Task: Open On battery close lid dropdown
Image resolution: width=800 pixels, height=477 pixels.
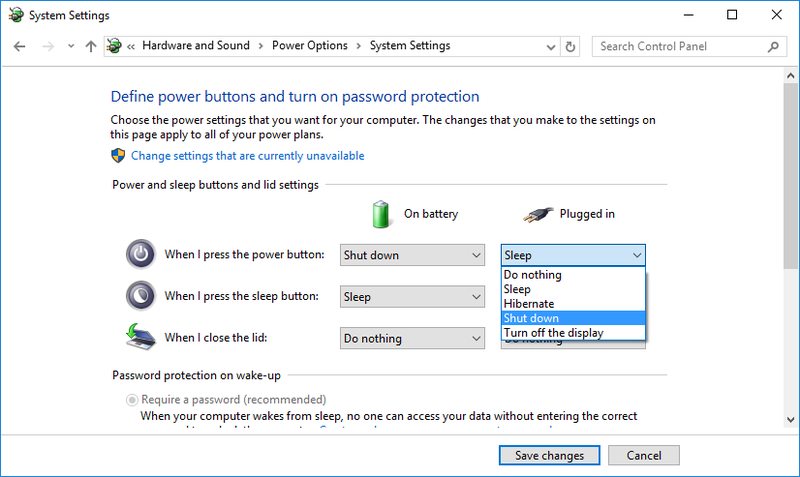Action: (x=413, y=339)
